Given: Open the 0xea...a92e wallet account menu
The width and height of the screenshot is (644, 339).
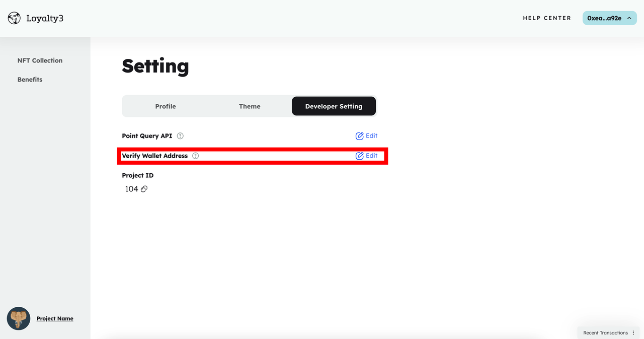Looking at the screenshot, I should (x=604, y=18).
